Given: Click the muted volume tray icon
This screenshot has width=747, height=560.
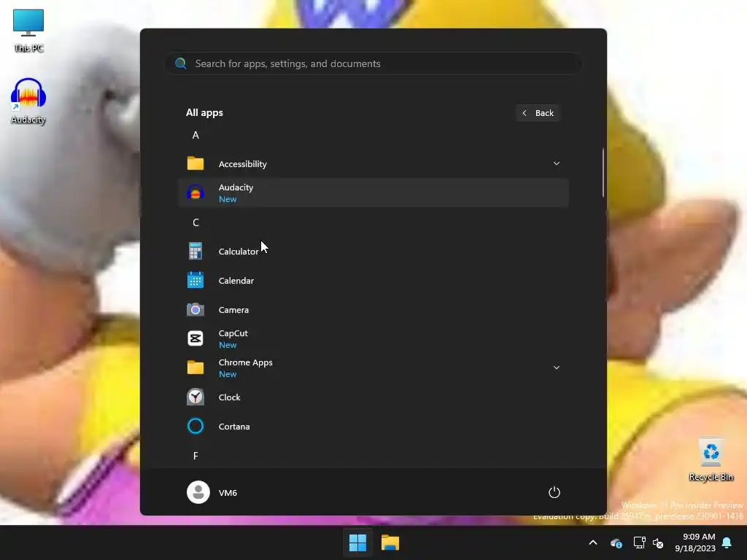Looking at the screenshot, I should tap(658, 542).
